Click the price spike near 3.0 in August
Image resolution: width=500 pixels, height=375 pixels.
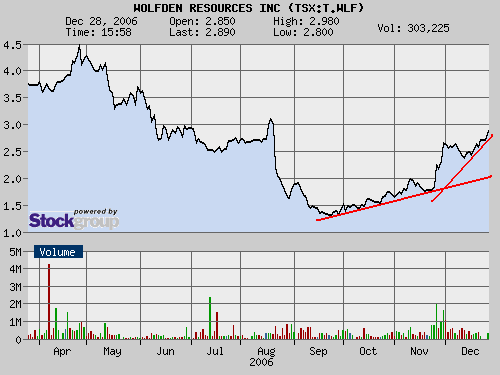[271, 120]
